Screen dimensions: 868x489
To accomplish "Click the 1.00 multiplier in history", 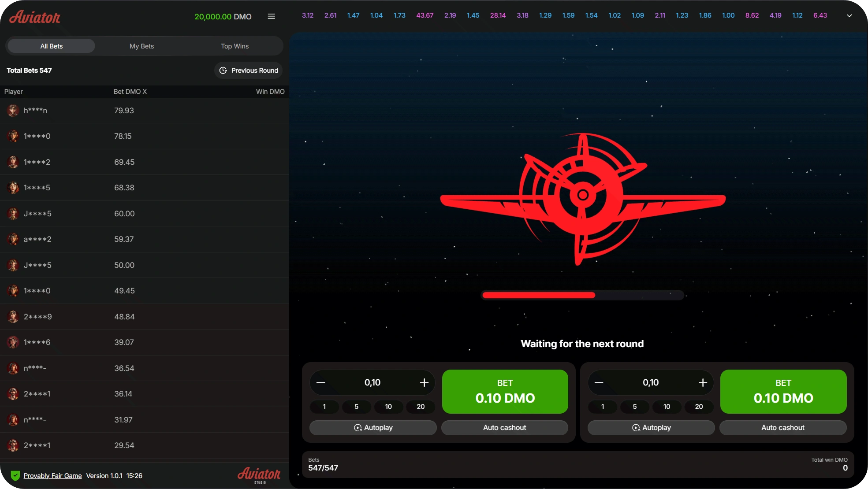I will 728,15.
